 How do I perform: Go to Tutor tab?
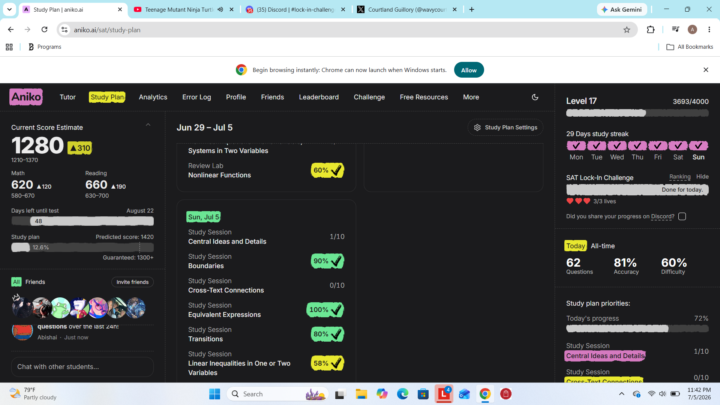[68, 97]
